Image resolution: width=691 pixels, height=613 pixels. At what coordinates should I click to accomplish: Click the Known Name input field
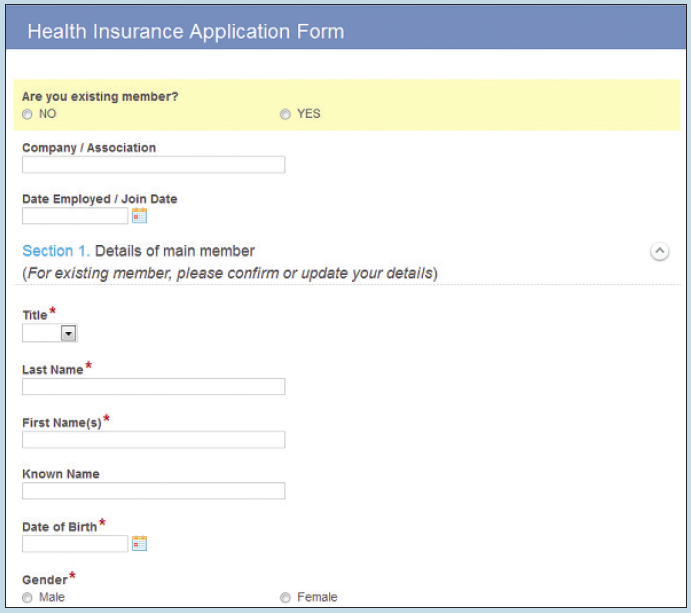(x=153, y=490)
